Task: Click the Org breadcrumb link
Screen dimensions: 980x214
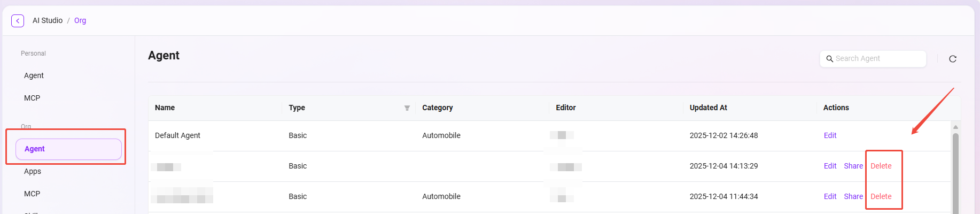Action: click(80, 20)
